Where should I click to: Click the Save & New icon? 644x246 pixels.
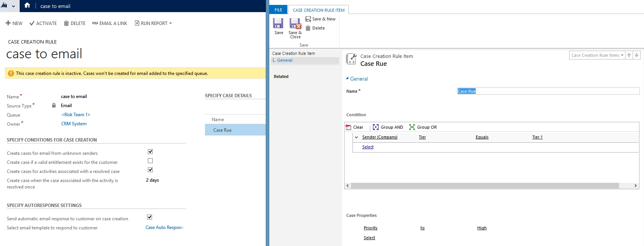(308, 19)
